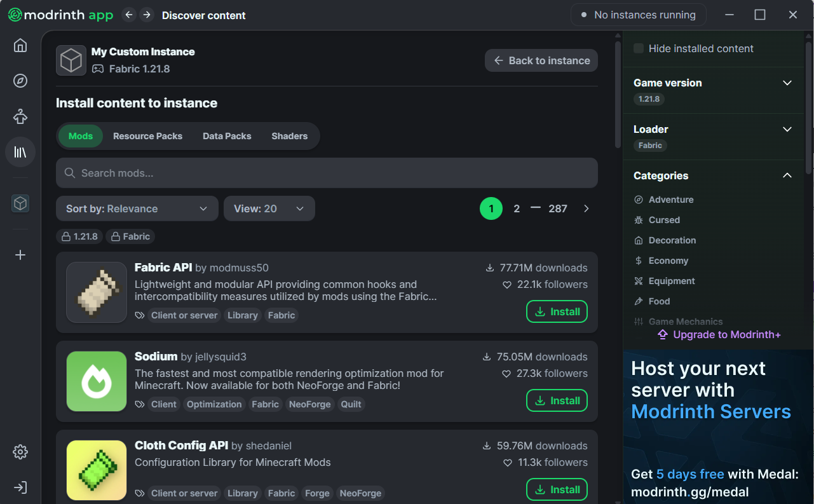Open the cube instance icon in sidebar
Viewport: 814px width, 504px height.
[20, 203]
